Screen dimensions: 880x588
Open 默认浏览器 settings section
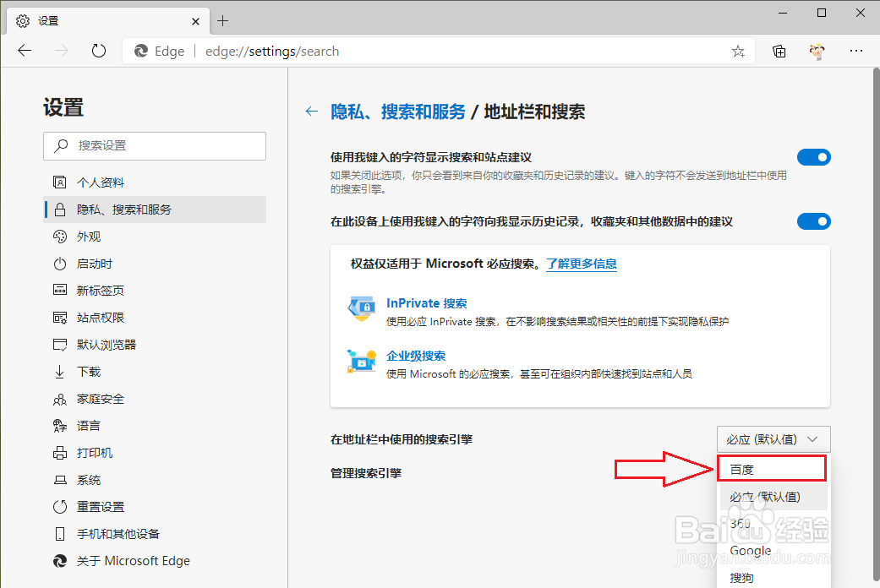(155, 345)
